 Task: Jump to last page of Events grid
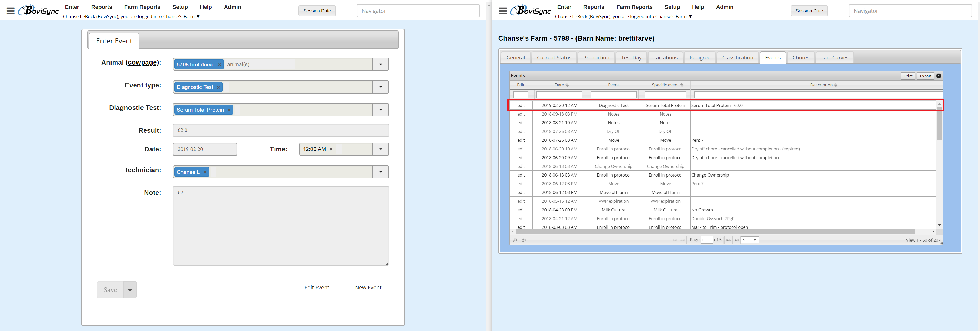(736, 240)
